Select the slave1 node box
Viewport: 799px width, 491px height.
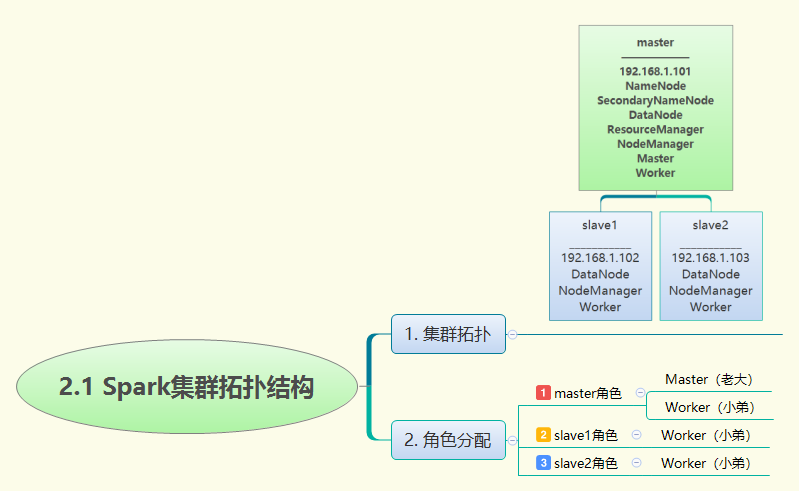[x=600, y=266]
